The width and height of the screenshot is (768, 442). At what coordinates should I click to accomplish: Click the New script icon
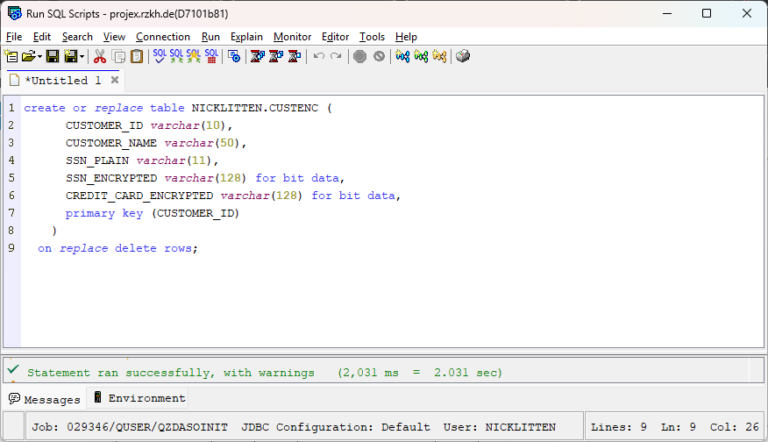click(x=11, y=56)
